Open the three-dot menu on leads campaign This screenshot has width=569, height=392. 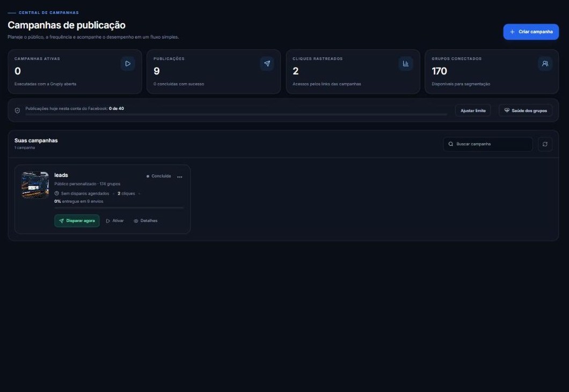tap(180, 177)
